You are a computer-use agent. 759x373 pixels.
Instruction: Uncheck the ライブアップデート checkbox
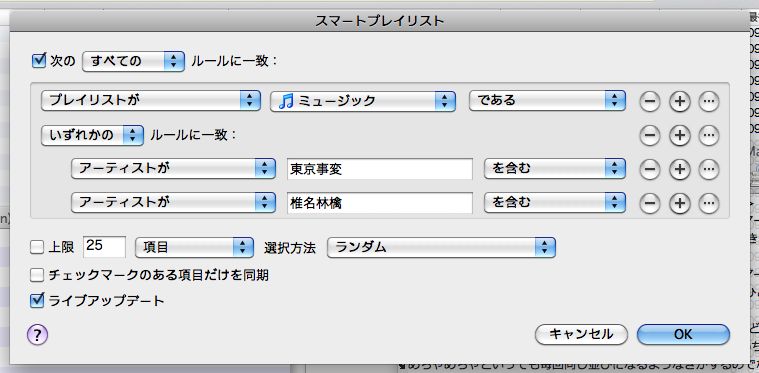[37, 301]
